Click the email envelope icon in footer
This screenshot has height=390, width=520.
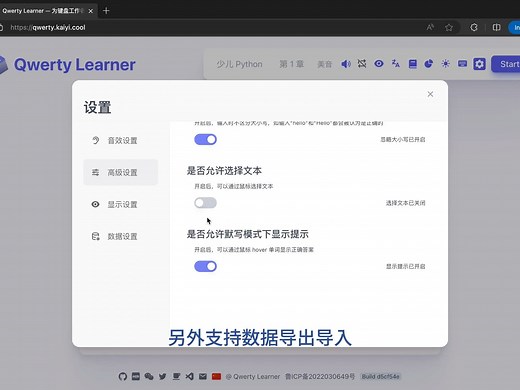[203, 377]
